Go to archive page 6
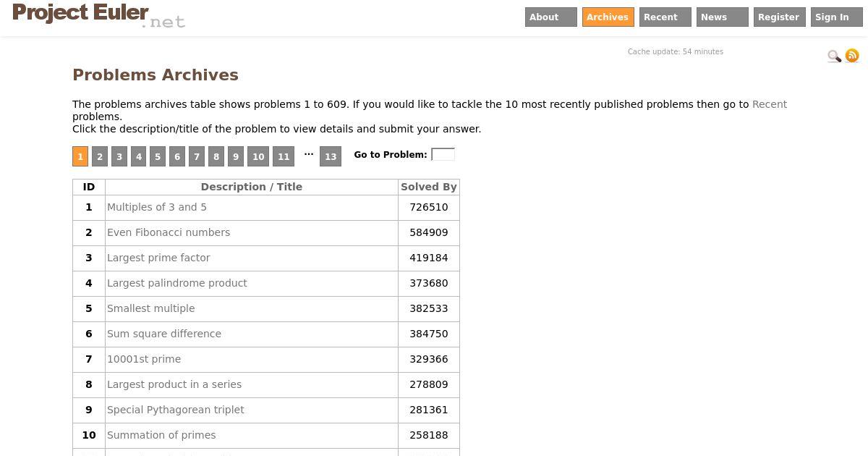Screen dimensions: 868x456 [x=177, y=156]
